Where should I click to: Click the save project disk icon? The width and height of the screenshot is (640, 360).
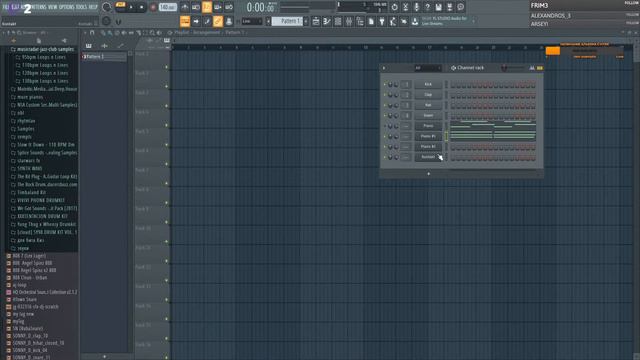(438, 7)
